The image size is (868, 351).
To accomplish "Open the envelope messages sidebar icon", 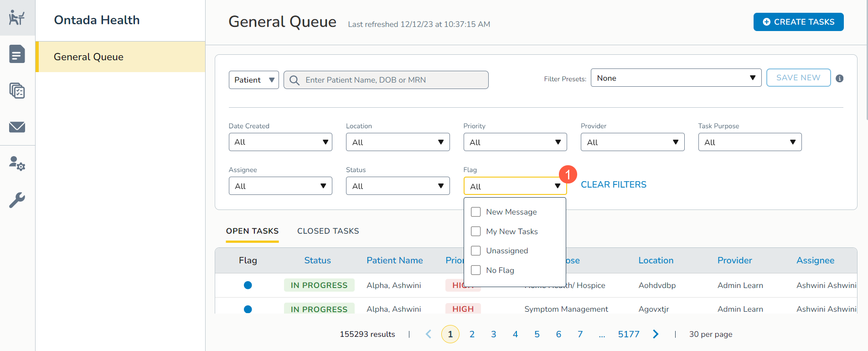I will [x=17, y=127].
